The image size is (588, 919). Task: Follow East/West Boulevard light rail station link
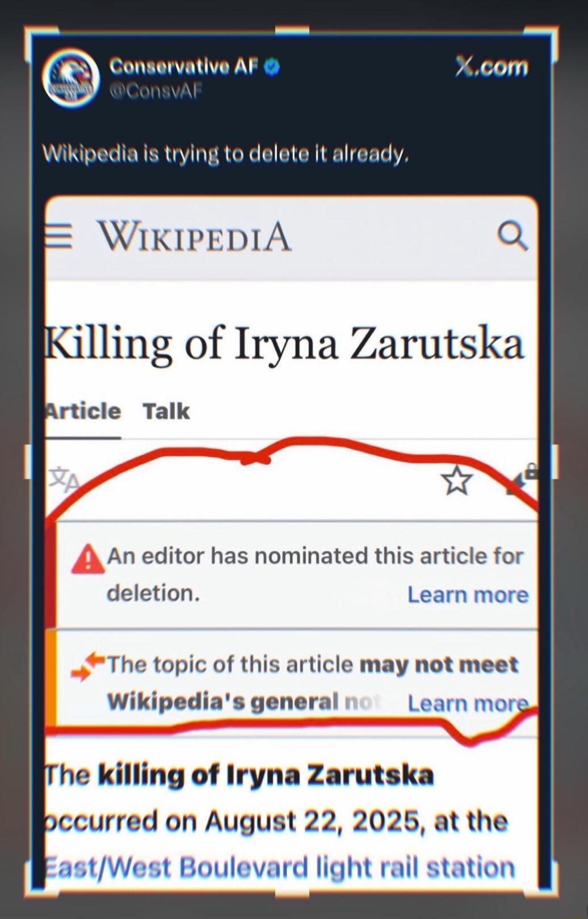coord(280,868)
